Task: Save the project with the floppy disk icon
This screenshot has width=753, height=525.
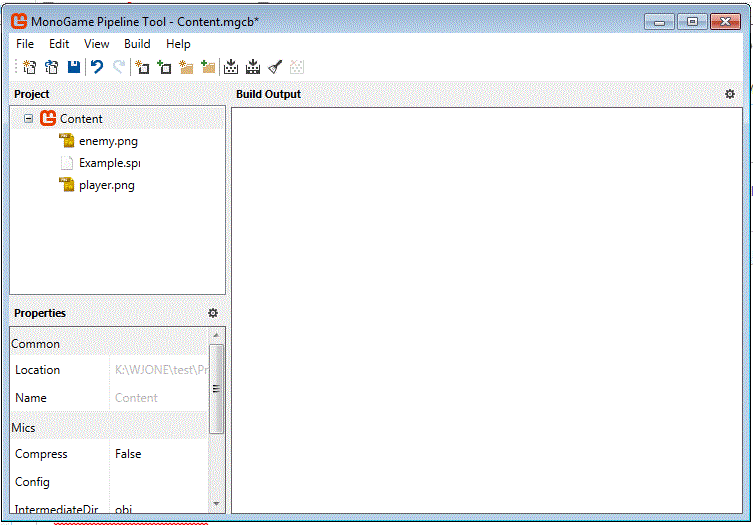Action: (x=74, y=67)
